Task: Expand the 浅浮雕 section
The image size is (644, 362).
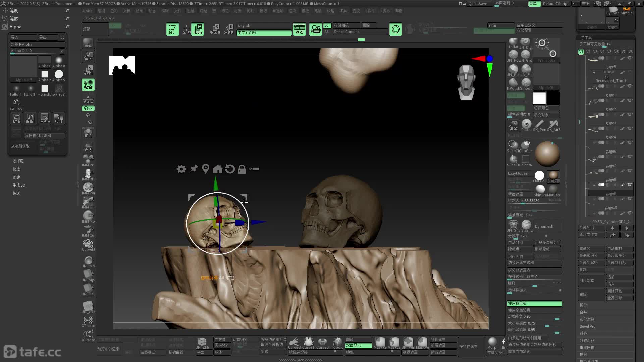Action: (18, 161)
